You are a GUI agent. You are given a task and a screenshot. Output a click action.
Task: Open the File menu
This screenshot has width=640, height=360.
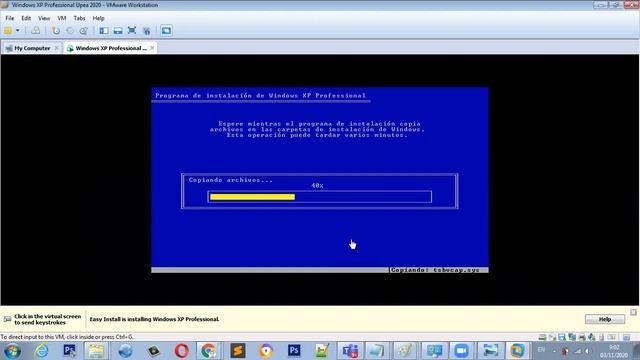tap(10, 18)
